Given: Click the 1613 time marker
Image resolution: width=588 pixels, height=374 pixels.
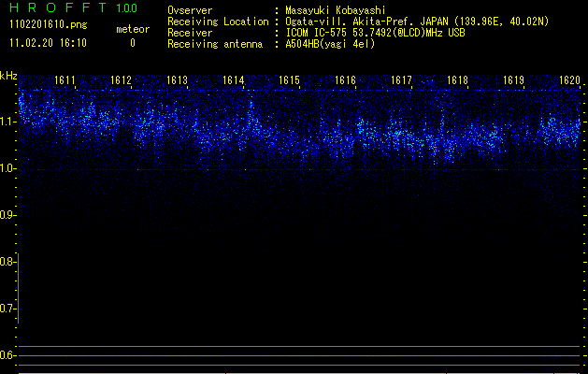Looking at the screenshot, I should 177,80.
